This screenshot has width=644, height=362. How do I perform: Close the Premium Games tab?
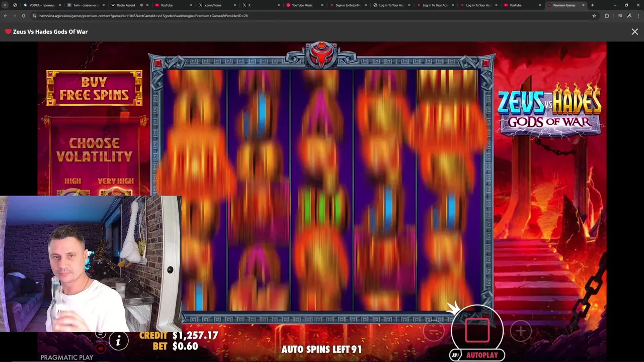point(583,5)
